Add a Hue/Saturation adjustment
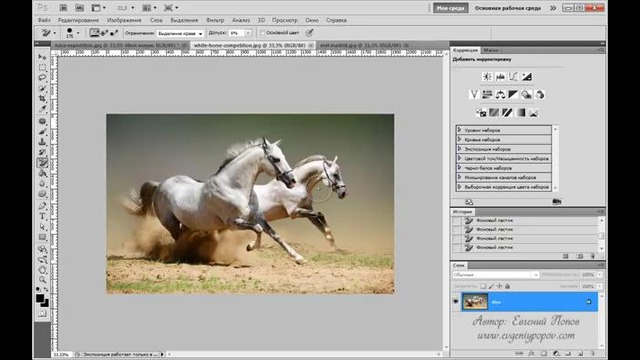Image resolution: width=640 pixels, height=360 pixels. pyautogui.click(x=487, y=95)
